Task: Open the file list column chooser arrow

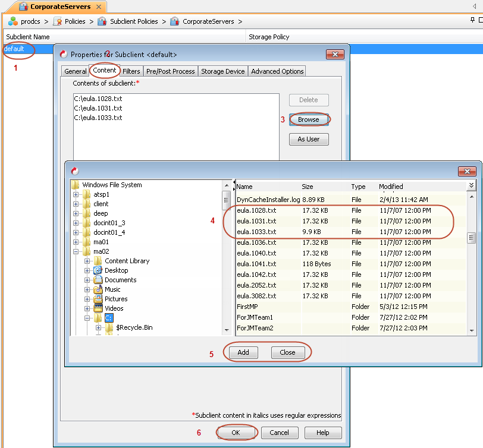Action: pos(471,186)
